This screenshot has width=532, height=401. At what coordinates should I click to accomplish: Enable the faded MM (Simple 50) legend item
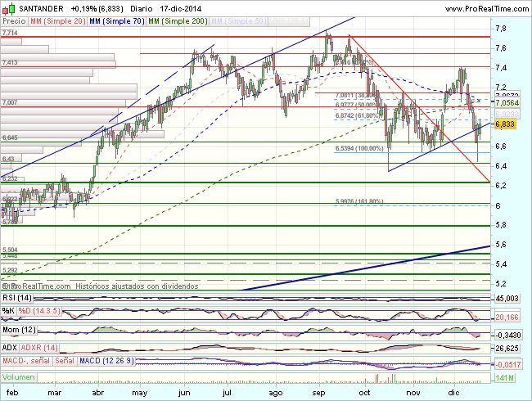[x=238, y=21]
